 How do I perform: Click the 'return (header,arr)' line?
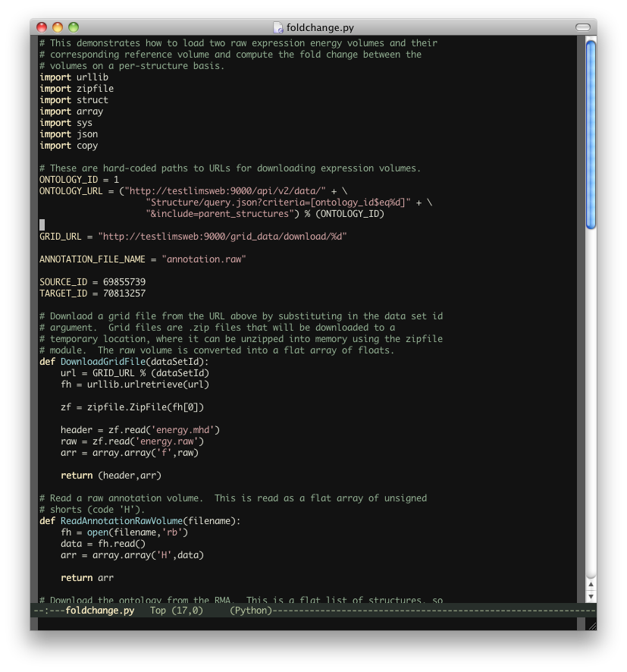[111, 476]
